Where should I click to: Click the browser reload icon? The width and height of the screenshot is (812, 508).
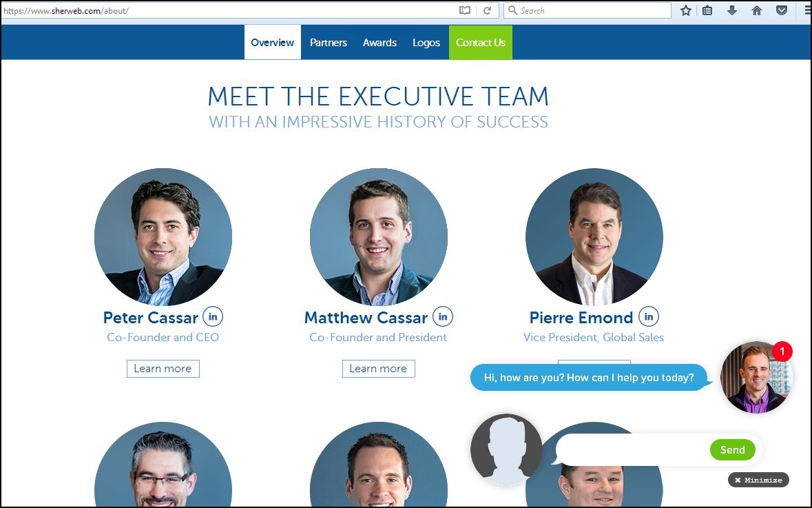pos(487,10)
